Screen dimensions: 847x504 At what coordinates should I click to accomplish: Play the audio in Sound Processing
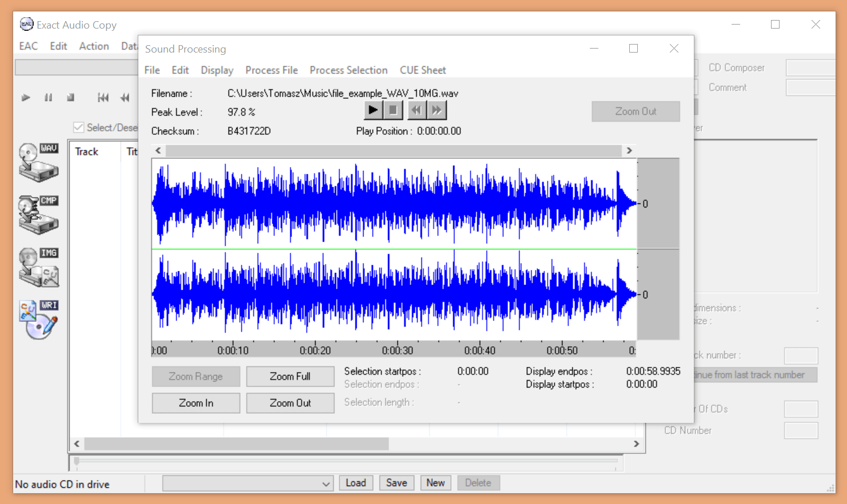coord(373,110)
